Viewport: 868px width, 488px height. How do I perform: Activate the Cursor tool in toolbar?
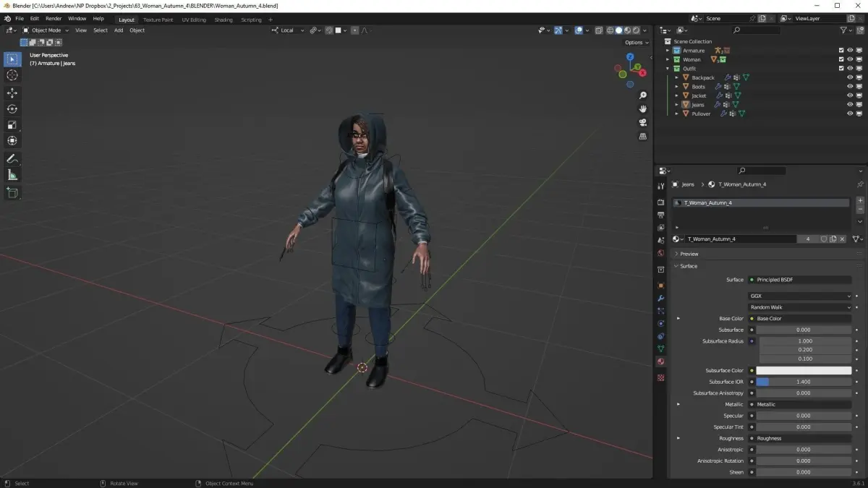coord(12,75)
